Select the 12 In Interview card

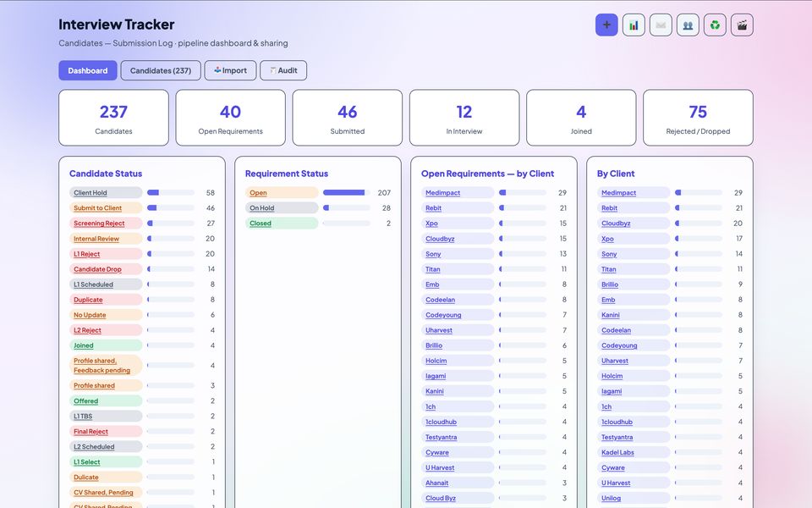464,118
